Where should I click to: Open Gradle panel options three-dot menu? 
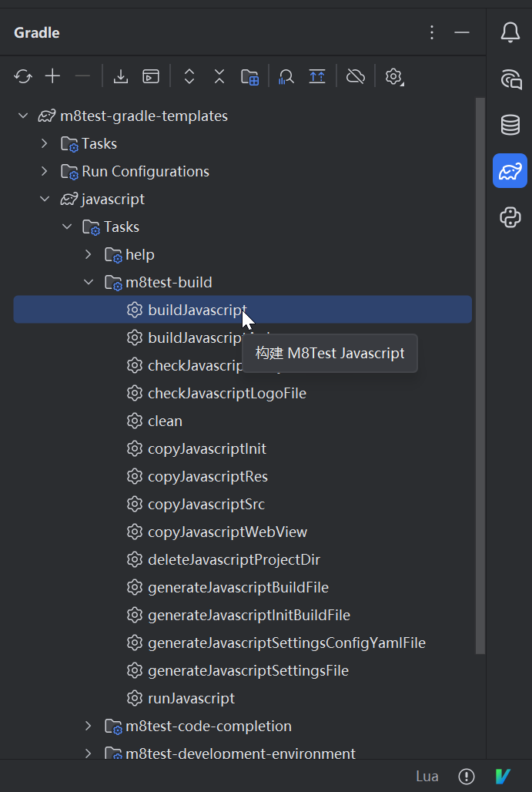click(x=432, y=32)
